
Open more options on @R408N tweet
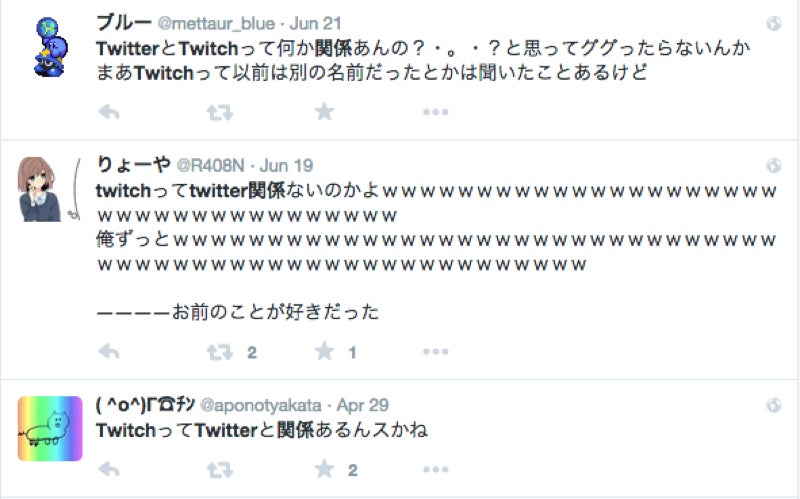point(436,352)
